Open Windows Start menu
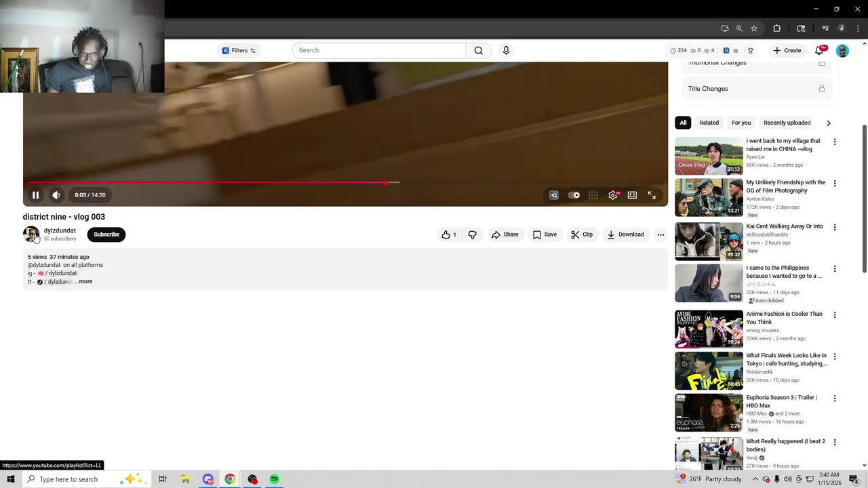868x488 pixels. 11,479
